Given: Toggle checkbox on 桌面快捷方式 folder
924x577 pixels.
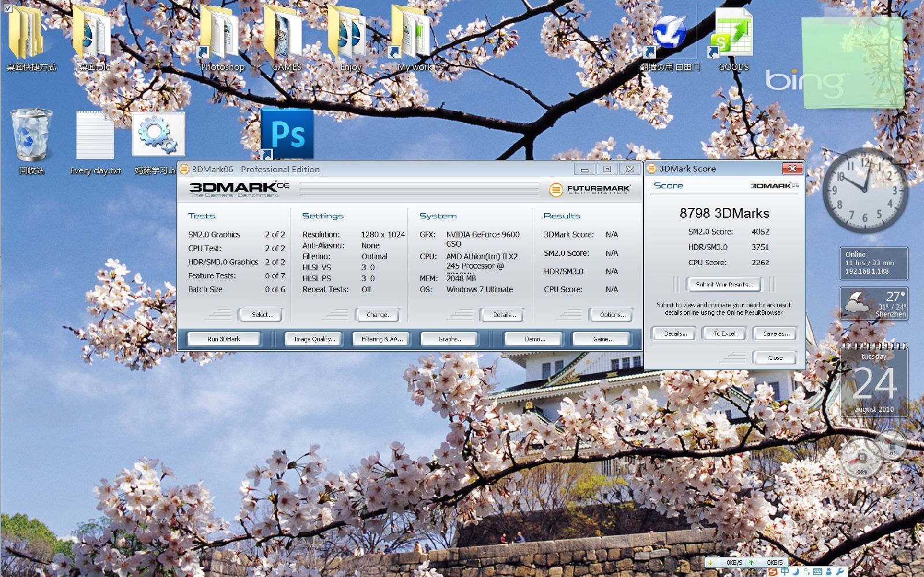Looking at the screenshot, I should click(8, 8).
